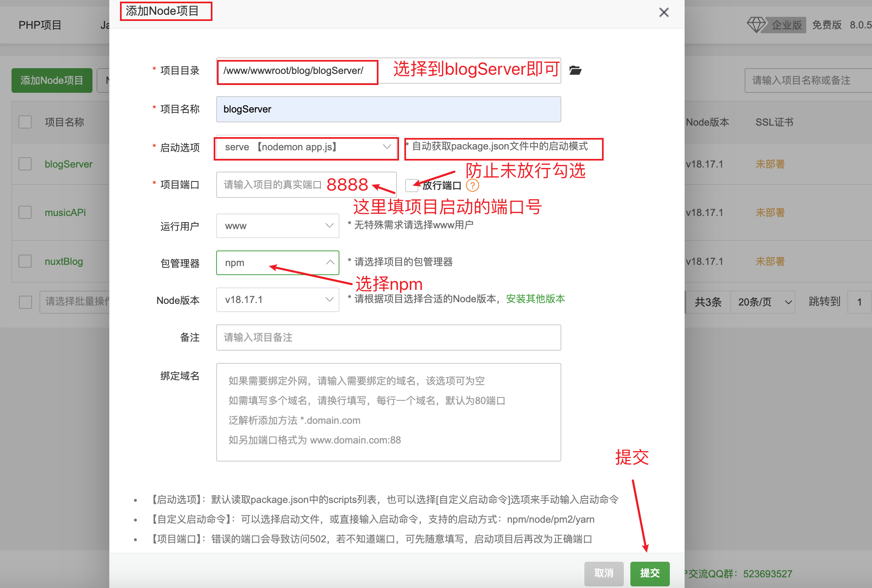The width and height of the screenshot is (872, 588).
Task: Click the 取消 button
Action: pyautogui.click(x=604, y=573)
